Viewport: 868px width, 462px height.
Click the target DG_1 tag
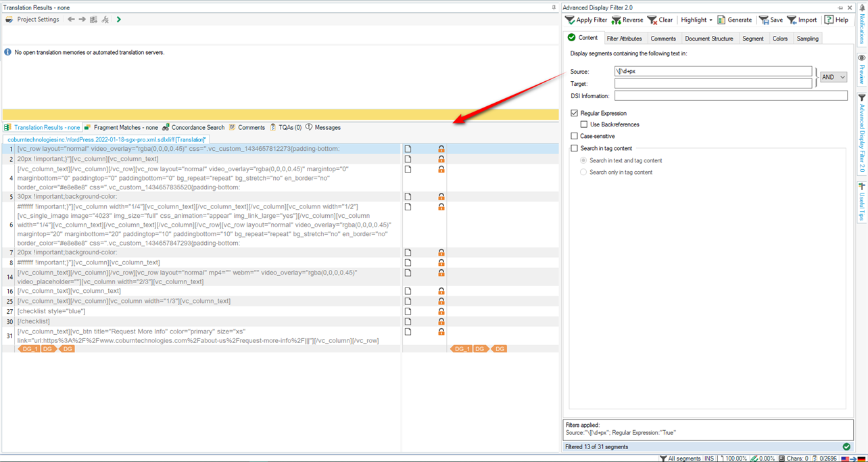[x=461, y=349]
